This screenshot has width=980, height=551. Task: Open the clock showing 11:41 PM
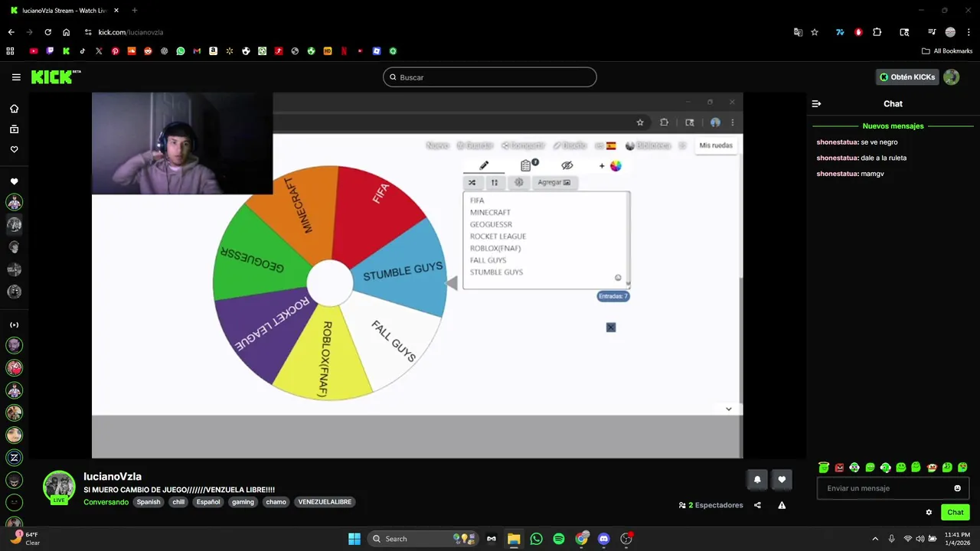click(957, 539)
